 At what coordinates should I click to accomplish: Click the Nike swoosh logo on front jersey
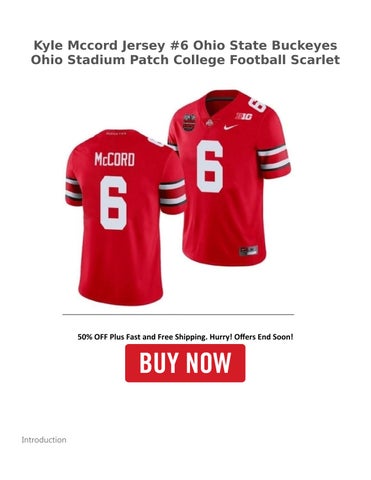(x=230, y=127)
